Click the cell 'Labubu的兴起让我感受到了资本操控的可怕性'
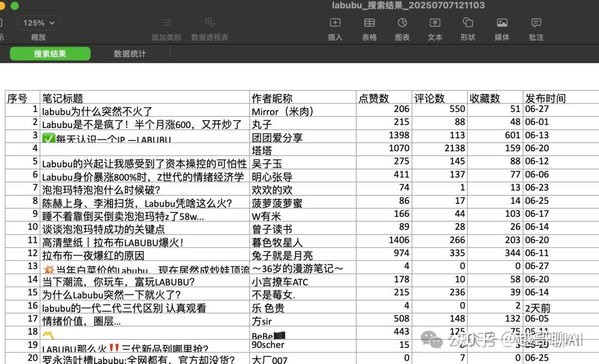Screen dimensions: 599x364 tap(144, 163)
